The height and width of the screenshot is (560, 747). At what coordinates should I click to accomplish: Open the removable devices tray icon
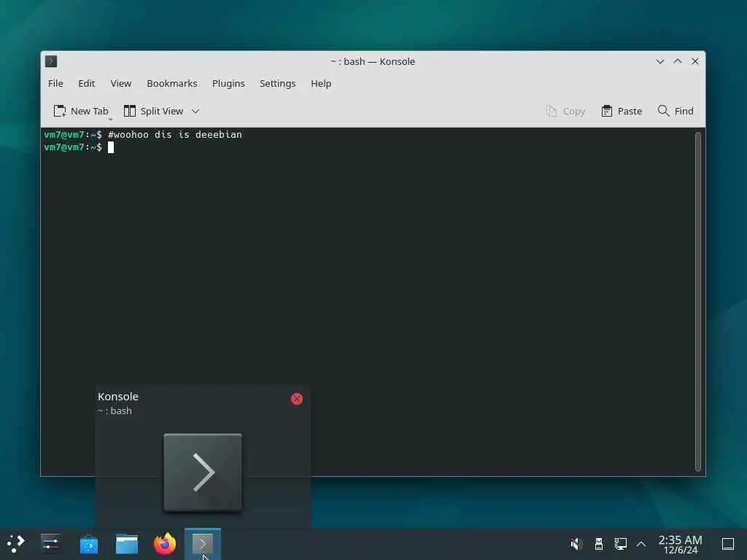[599, 543]
